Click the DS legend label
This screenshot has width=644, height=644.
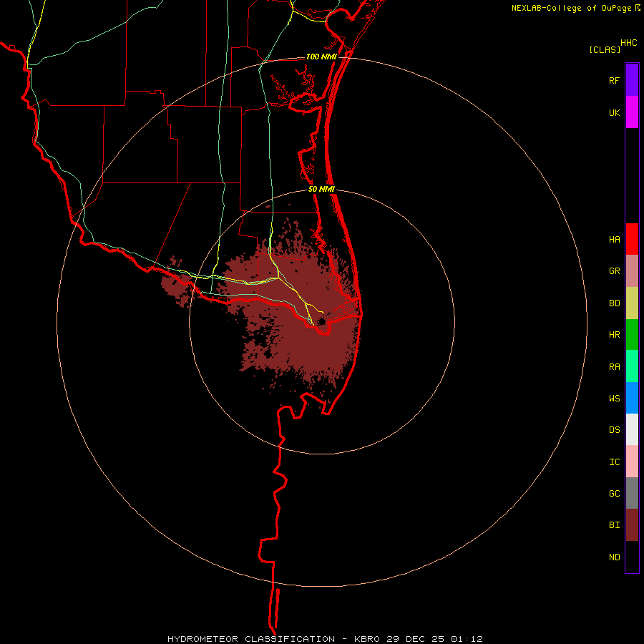[614, 430]
